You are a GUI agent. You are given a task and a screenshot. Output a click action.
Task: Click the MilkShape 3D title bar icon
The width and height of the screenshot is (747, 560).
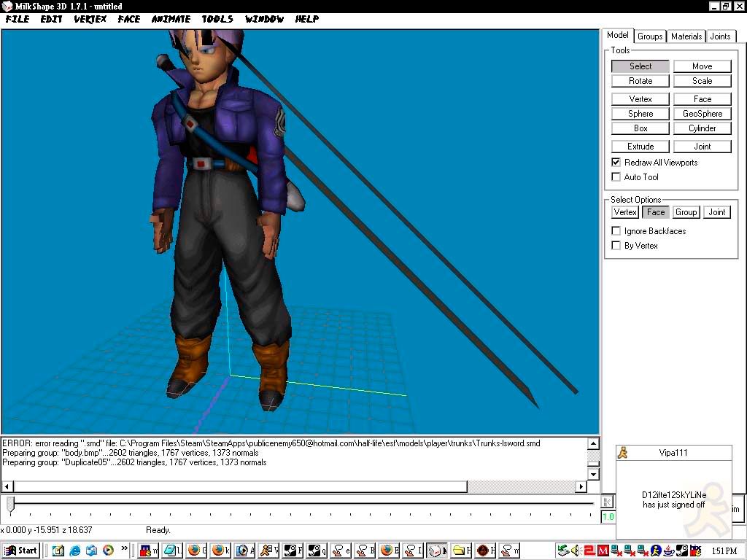(7, 6)
